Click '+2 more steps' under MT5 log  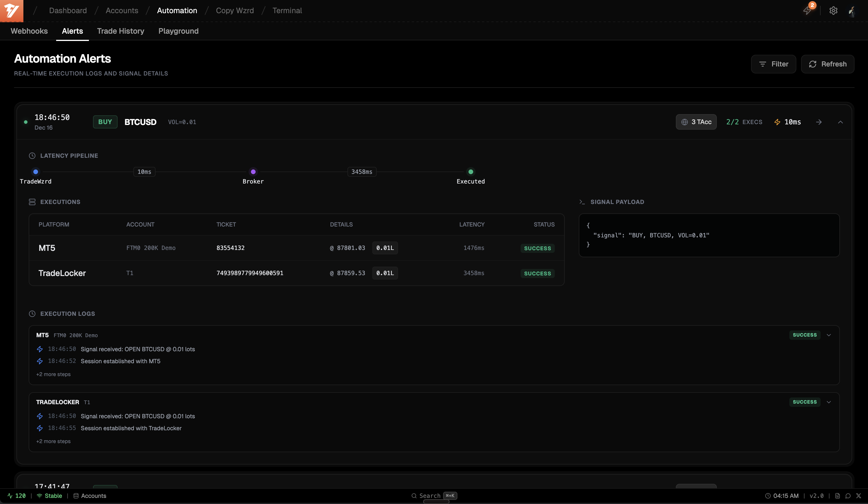click(x=54, y=374)
